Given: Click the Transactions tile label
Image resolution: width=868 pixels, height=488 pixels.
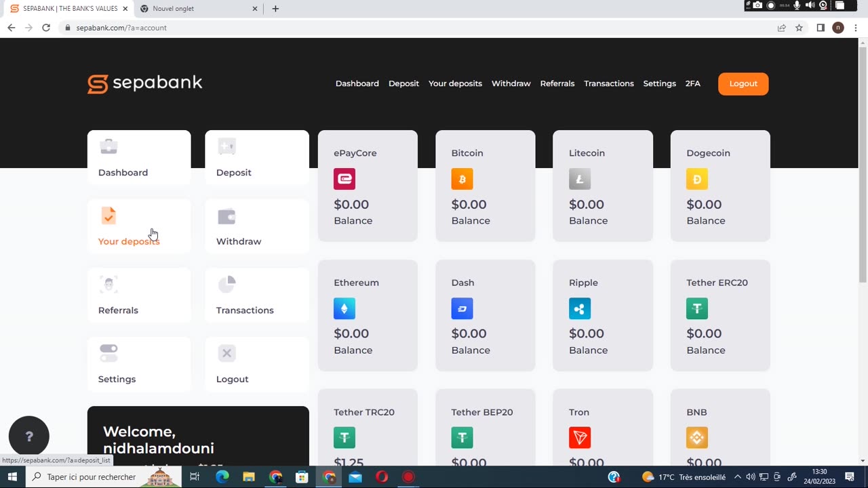Looking at the screenshot, I should coord(245,310).
